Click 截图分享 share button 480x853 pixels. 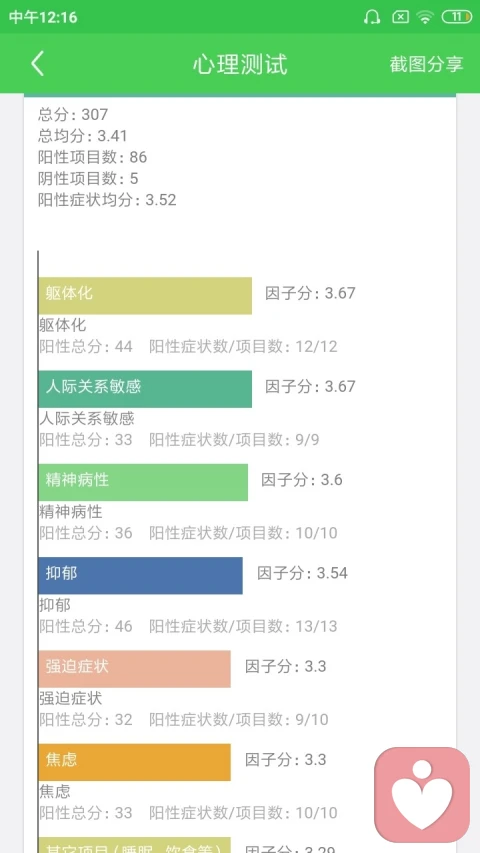pos(426,64)
